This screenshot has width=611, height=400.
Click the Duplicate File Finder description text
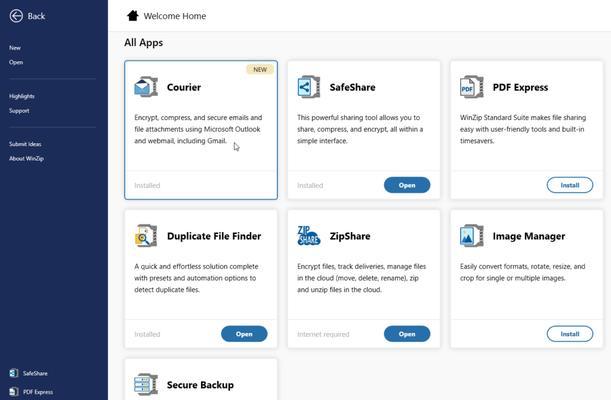pos(196,278)
